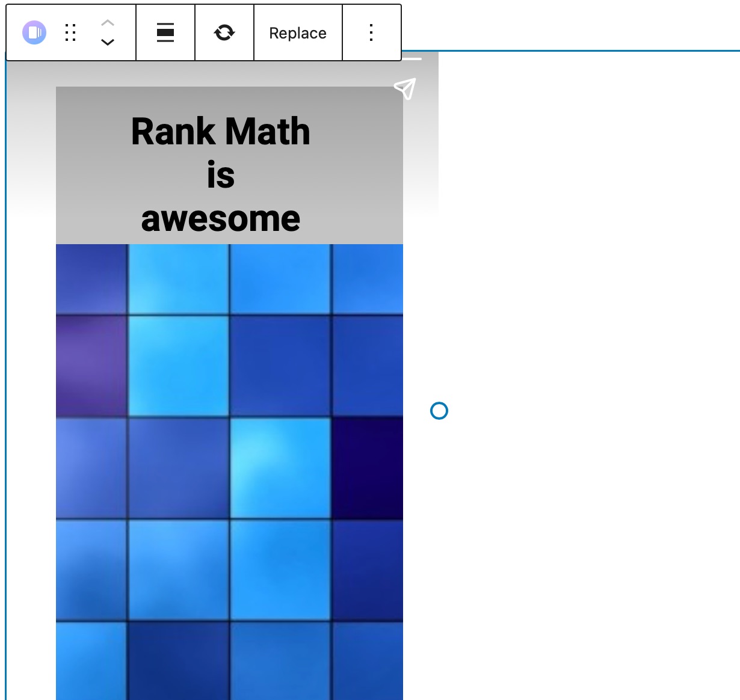This screenshot has height=700, width=740.
Task: Click the Replace button
Action: click(x=298, y=33)
